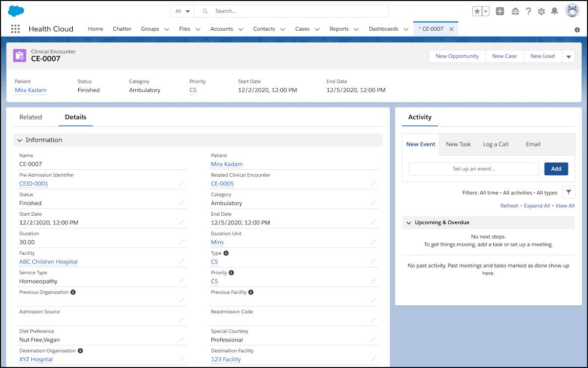
Task: Expand the Reports nav dropdown chevron
Action: pyautogui.click(x=357, y=29)
